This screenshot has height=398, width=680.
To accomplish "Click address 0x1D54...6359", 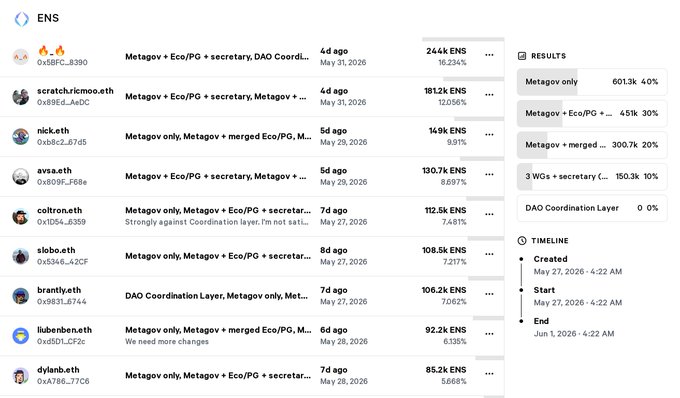I will pos(61,222).
